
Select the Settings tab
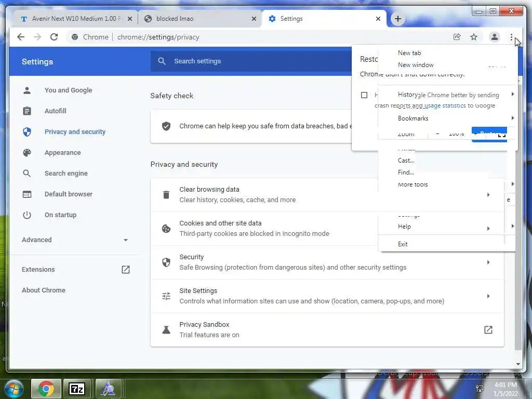(324, 19)
